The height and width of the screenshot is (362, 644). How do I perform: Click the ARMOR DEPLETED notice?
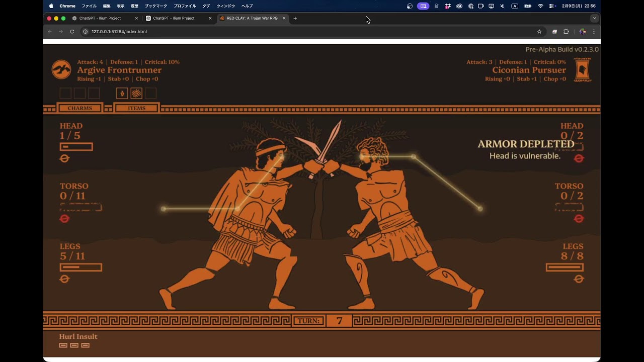click(526, 144)
